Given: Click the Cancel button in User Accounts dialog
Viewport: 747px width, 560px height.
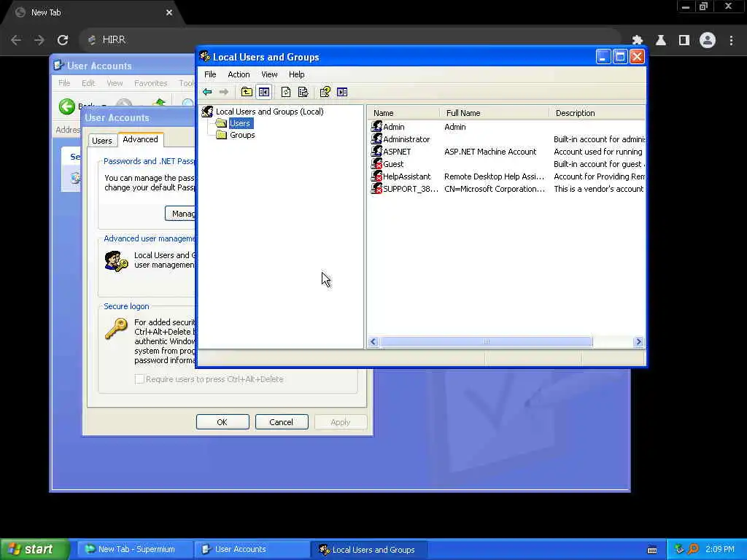Looking at the screenshot, I should (282, 422).
